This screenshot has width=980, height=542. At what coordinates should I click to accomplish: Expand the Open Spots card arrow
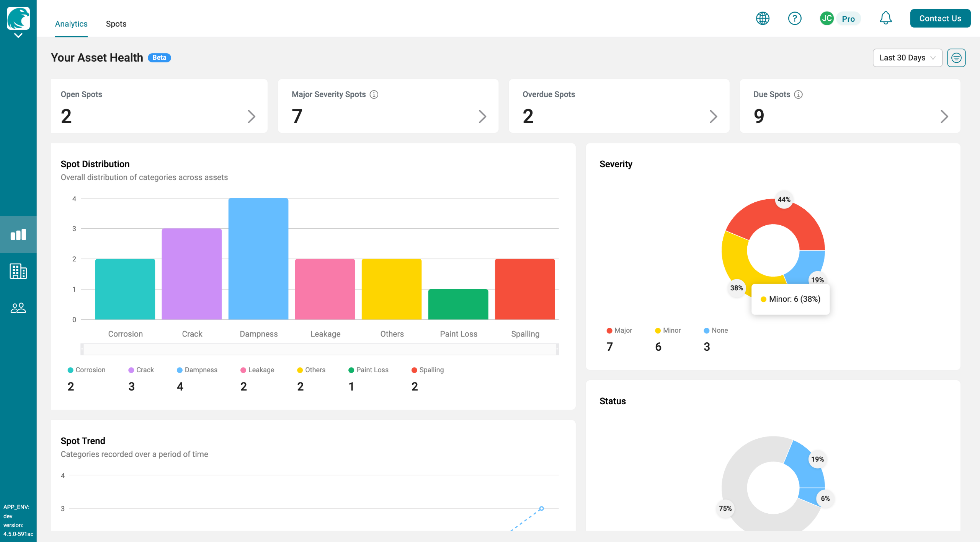point(251,116)
